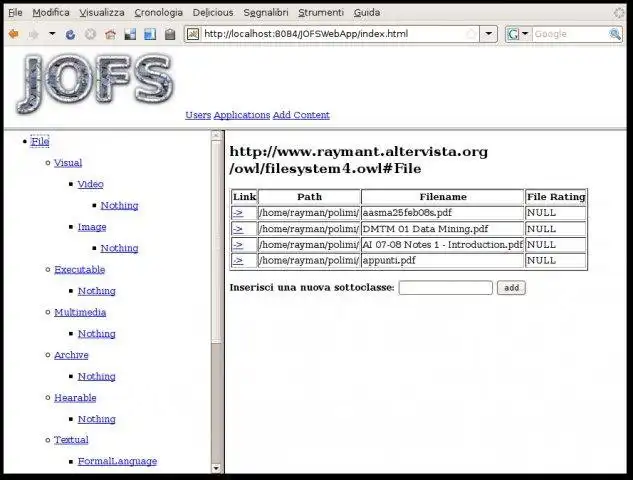Viewport: 633px width, 480px height.
Task: Click the blue Delicious sidebar icon
Action: tap(150, 35)
